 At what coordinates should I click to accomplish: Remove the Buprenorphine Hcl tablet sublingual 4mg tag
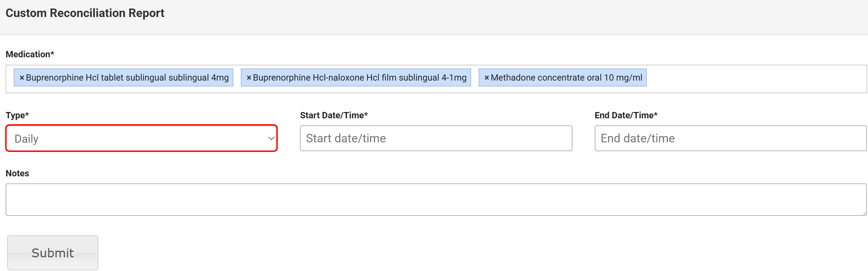(22, 78)
